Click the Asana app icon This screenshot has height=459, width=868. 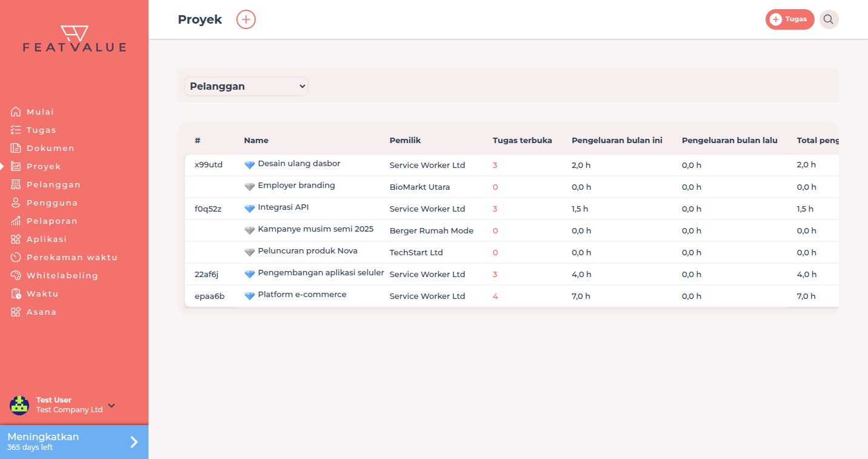click(16, 312)
